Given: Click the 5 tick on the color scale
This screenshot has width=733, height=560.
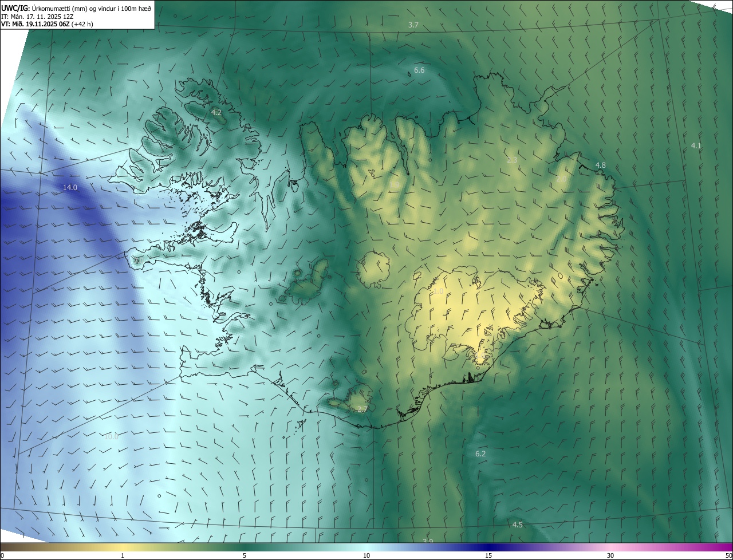Looking at the screenshot, I should tap(245, 555).
